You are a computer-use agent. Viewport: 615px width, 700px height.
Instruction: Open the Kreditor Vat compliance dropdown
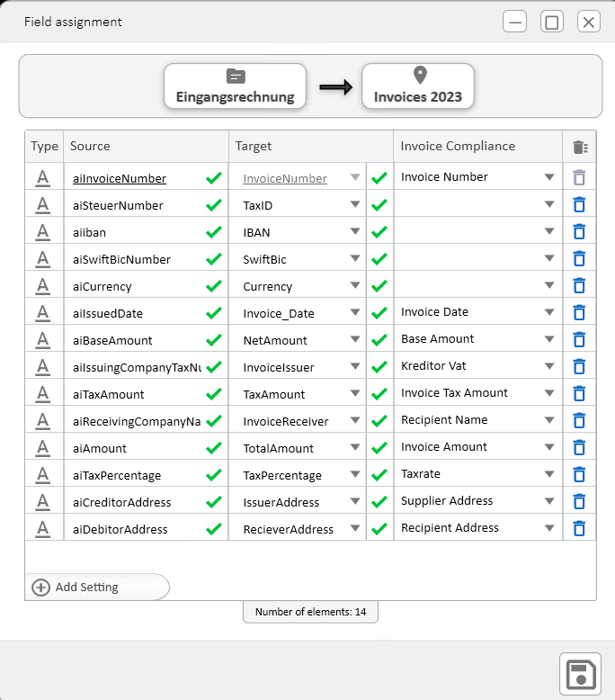(549, 366)
